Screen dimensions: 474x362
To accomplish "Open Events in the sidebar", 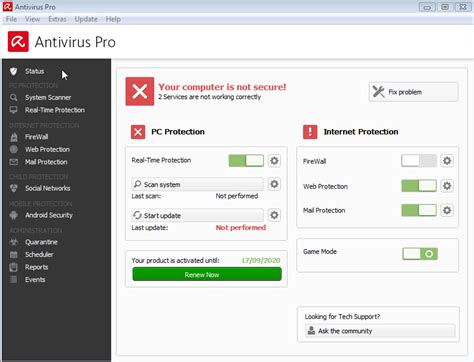I will pyautogui.click(x=35, y=280).
